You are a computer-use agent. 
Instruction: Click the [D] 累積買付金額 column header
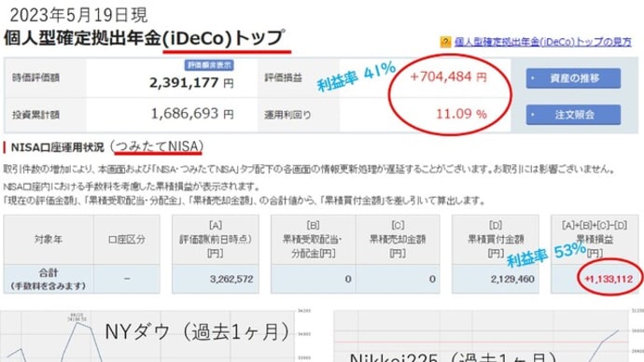click(496, 240)
